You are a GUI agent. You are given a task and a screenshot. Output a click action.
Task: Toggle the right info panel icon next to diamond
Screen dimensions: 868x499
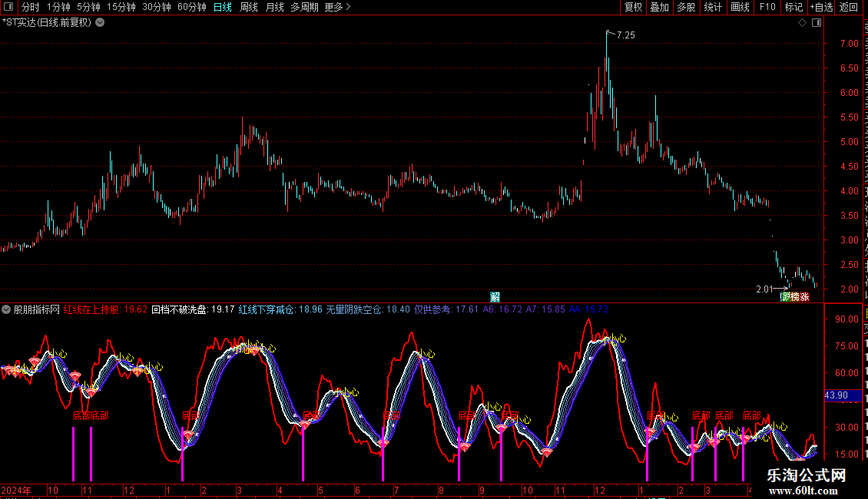[x=817, y=23]
